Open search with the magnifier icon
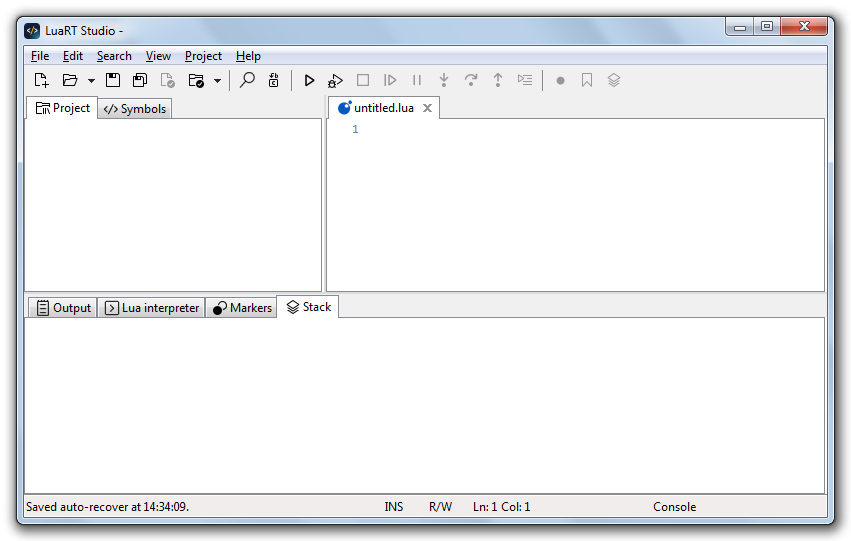The image size is (851, 541). click(247, 80)
